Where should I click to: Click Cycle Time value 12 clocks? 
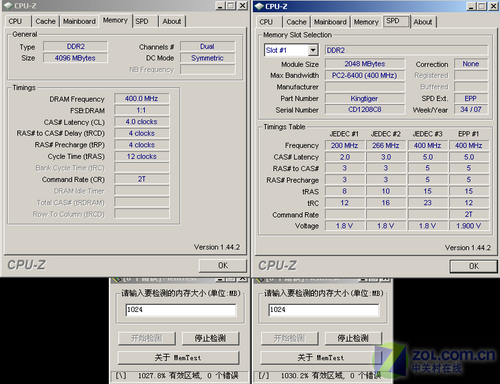[x=142, y=157]
